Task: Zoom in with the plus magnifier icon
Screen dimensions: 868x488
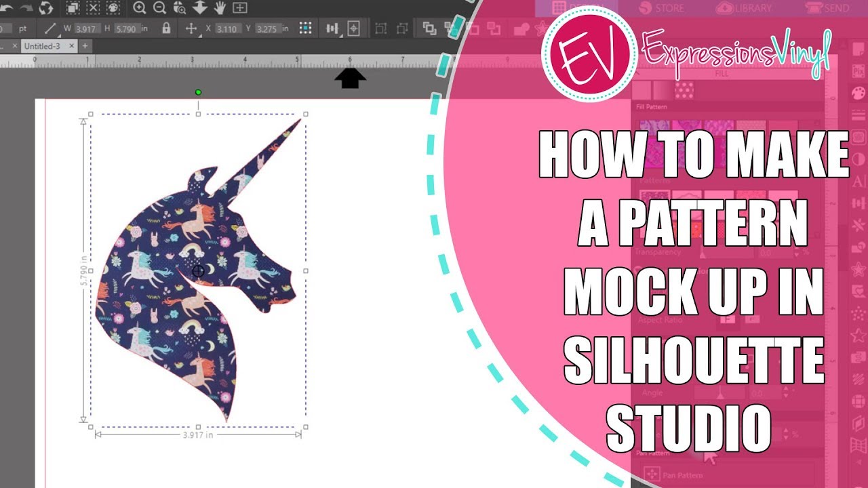Action: click(140, 8)
